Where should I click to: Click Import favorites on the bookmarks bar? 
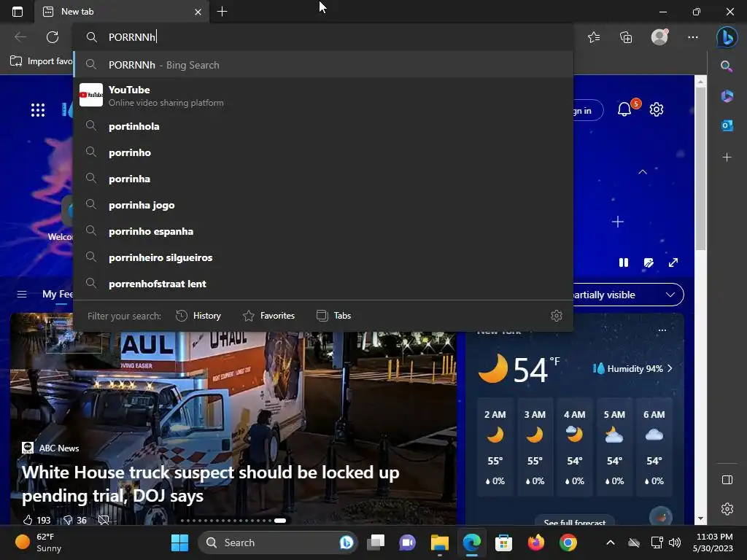tap(42, 61)
